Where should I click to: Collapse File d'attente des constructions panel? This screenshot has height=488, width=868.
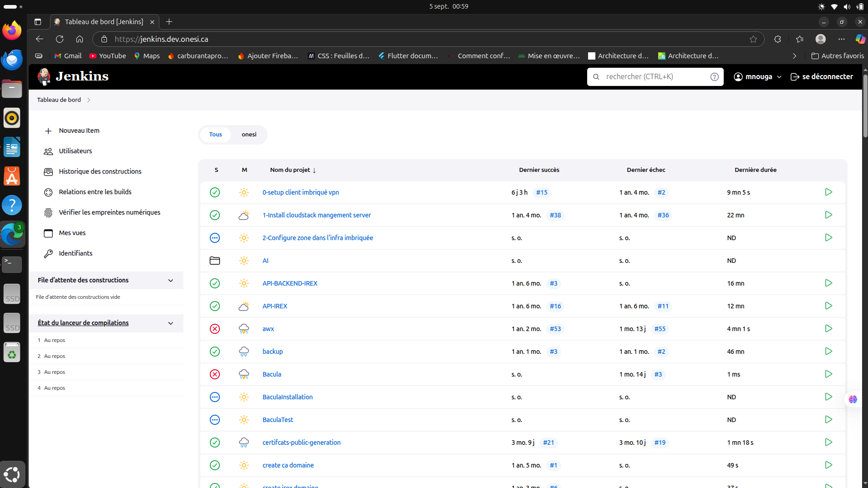[x=171, y=280]
